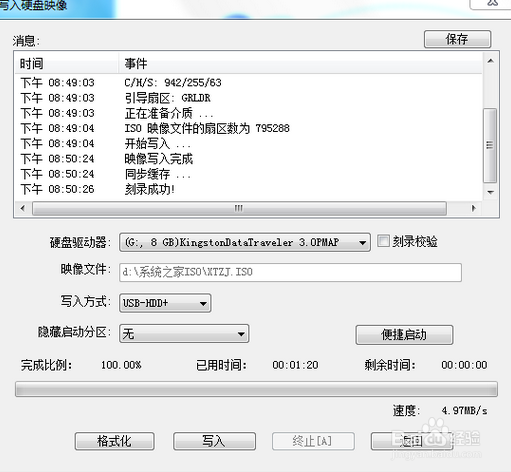Click the 映像文件 path field
Image resolution: width=511 pixels, height=472 pixels.
pos(290,272)
